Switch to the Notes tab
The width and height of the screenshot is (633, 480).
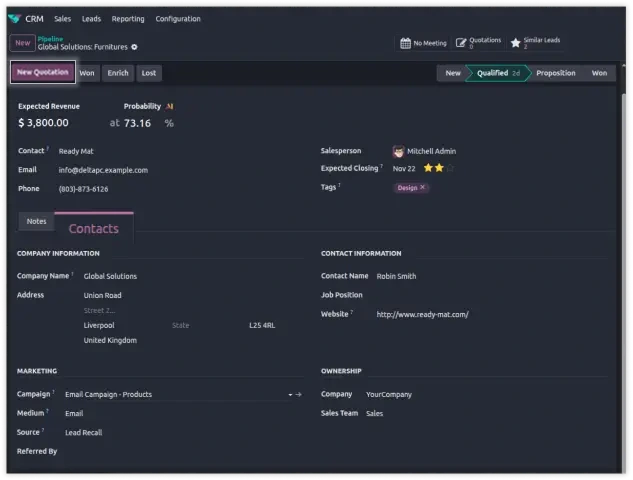click(x=36, y=221)
